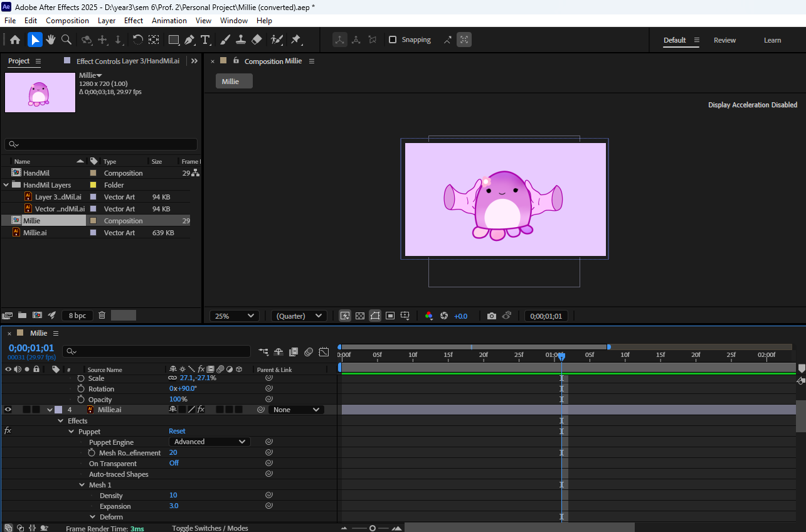Viewport: 806px width, 532px height.
Task: Select the Pen tool in the toolbar
Action: click(x=189, y=40)
